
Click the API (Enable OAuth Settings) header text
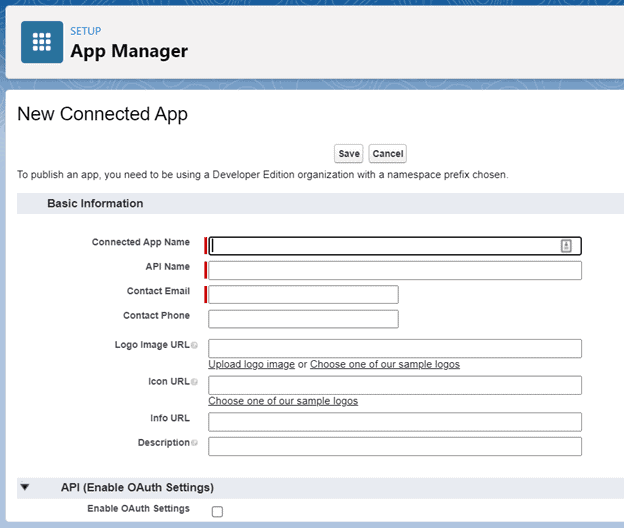pos(137,487)
